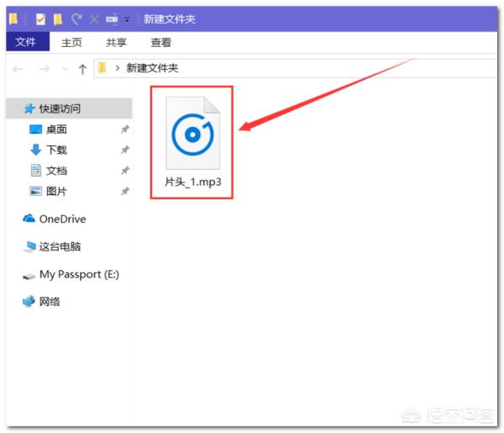The image size is (504, 433).
Task: Select the 片头_1.mp3 file thumbnail
Action: (x=193, y=133)
